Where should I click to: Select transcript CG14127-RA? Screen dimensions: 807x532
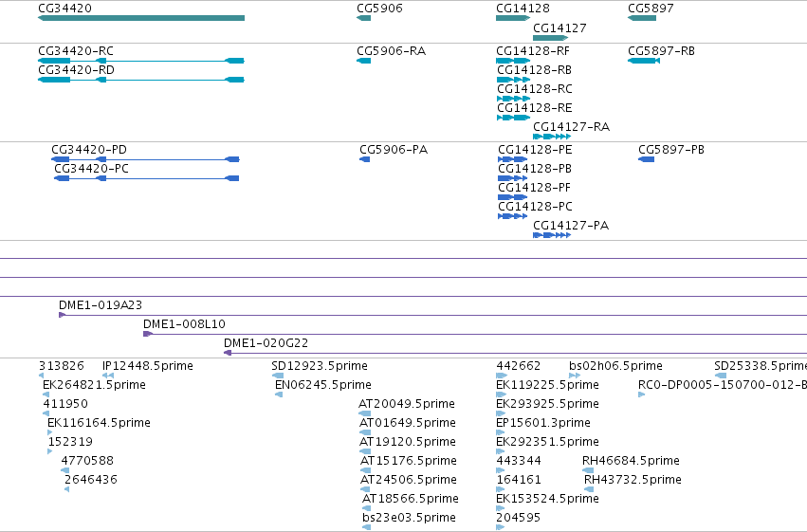pyautogui.click(x=552, y=137)
